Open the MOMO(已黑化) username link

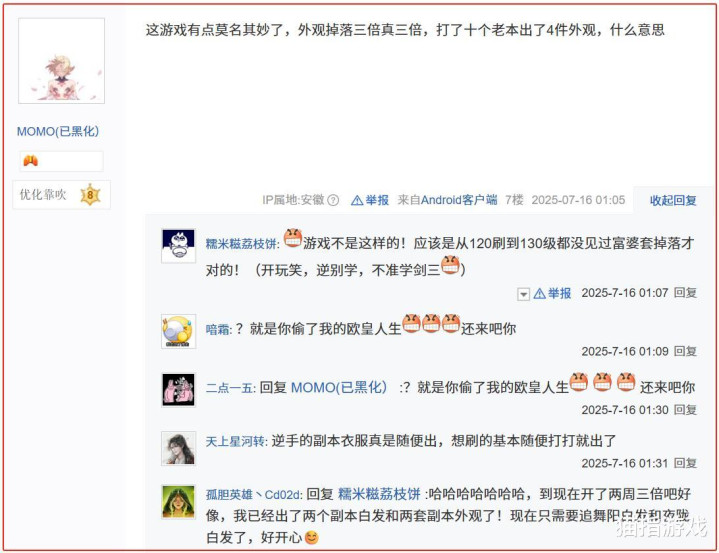coord(58,132)
